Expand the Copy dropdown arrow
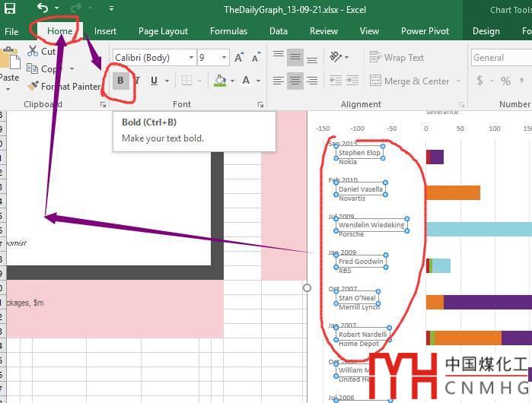Screen dimensions: 532x403 point(72,68)
